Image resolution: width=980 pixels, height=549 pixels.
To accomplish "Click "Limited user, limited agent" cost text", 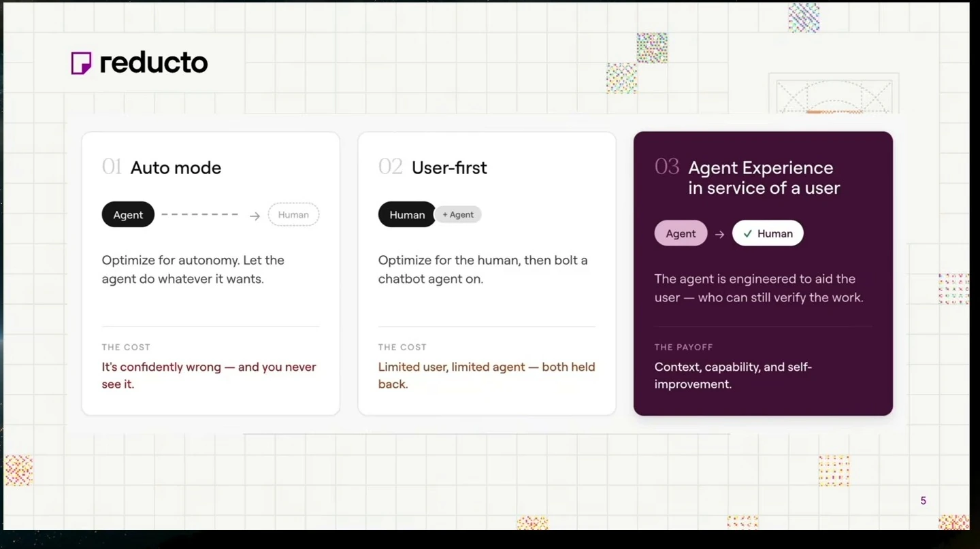I will pyautogui.click(x=487, y=376).
